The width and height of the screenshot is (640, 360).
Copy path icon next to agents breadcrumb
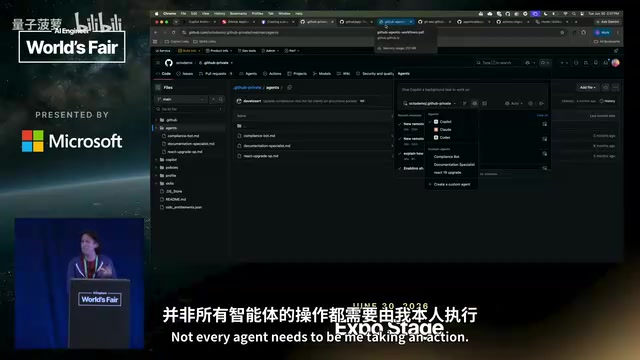[289, 87]
